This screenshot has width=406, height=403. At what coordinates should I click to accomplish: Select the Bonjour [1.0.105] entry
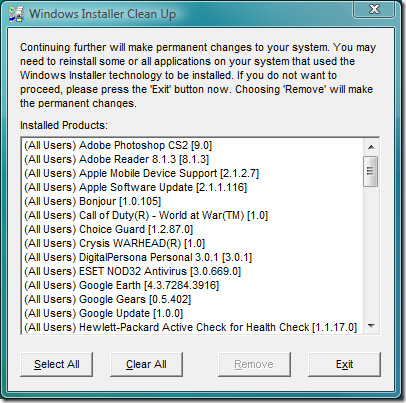[193, 201]
